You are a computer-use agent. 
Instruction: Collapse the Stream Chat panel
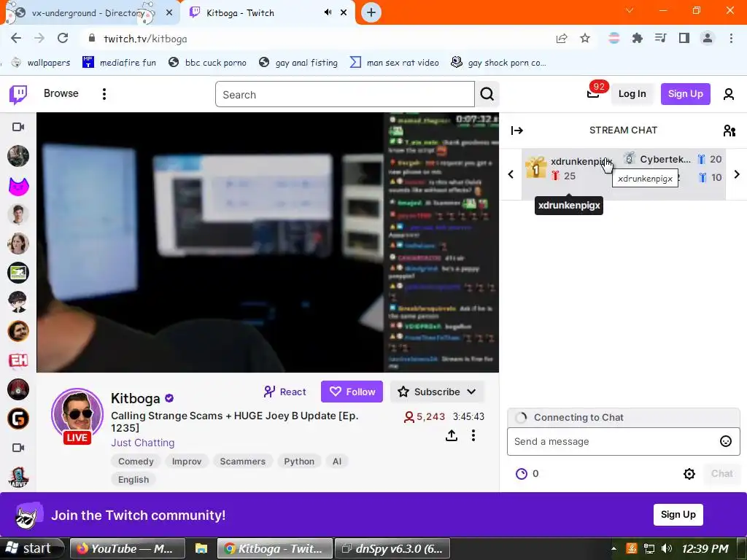click(x=517, y=131)
